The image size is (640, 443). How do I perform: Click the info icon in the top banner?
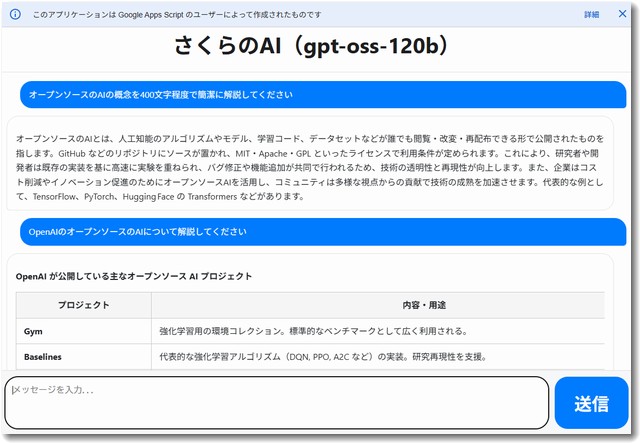pos(15,15)
